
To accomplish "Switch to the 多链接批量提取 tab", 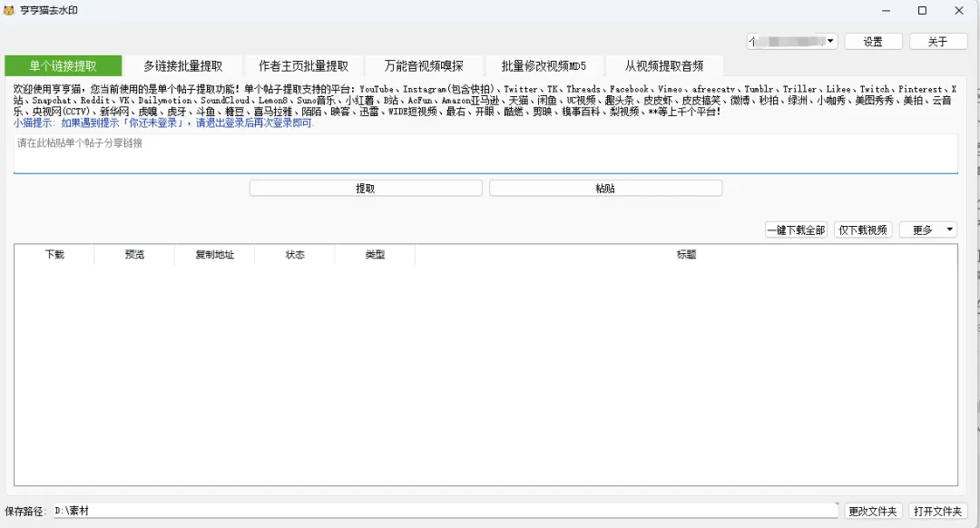I will point(182,66).
